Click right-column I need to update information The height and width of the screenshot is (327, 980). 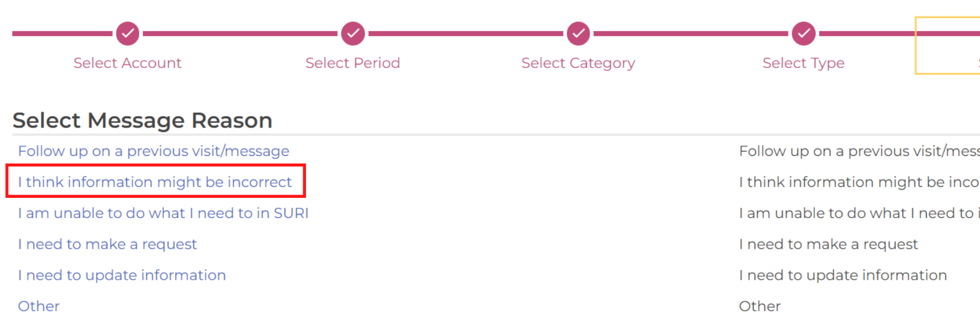click(843, 275)
